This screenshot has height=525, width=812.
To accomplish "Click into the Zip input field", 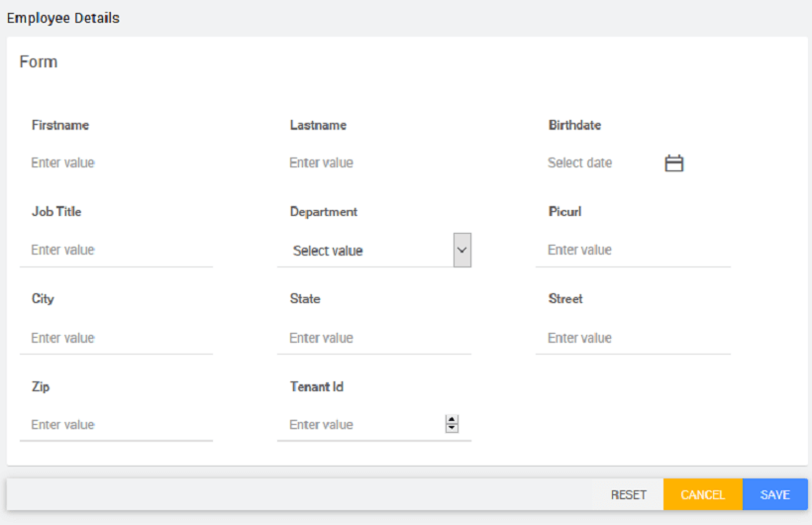I will tap(116, 424).
